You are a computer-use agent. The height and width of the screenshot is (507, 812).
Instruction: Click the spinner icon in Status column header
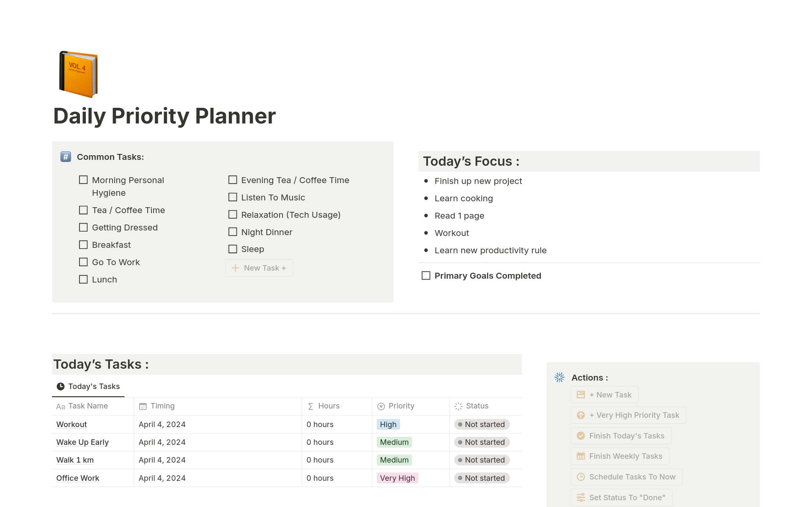point(458,406)
